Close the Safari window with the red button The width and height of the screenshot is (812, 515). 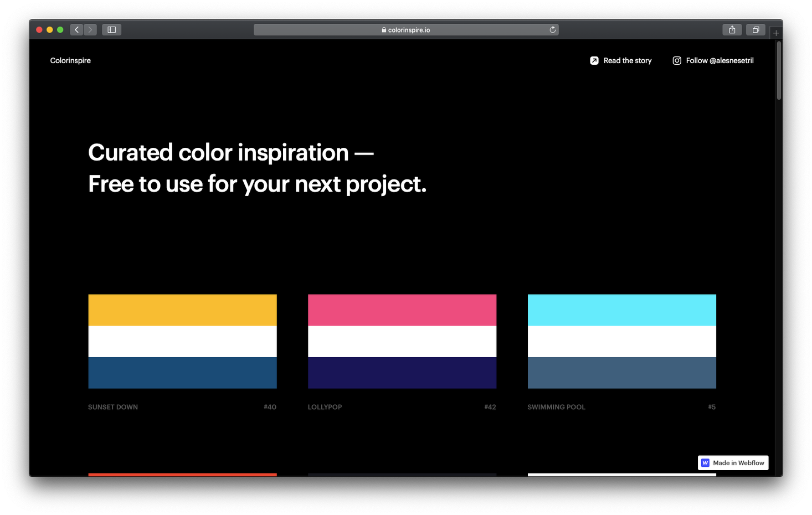click(39, 30)
